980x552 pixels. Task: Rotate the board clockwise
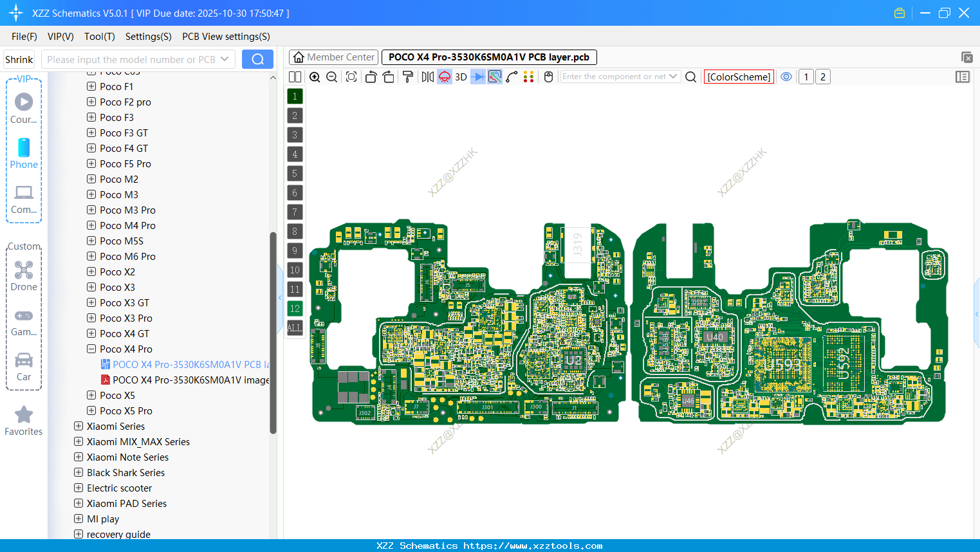[389, 77]
